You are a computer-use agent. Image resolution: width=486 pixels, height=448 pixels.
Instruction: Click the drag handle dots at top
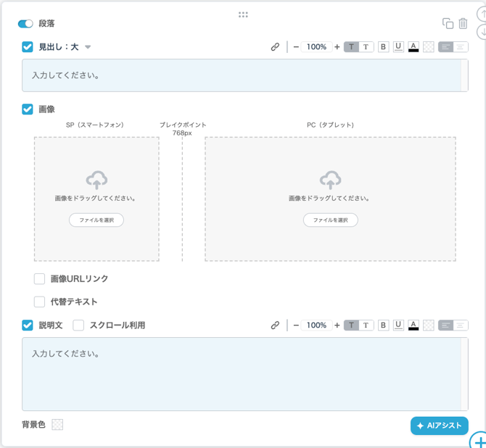[243, 14]
